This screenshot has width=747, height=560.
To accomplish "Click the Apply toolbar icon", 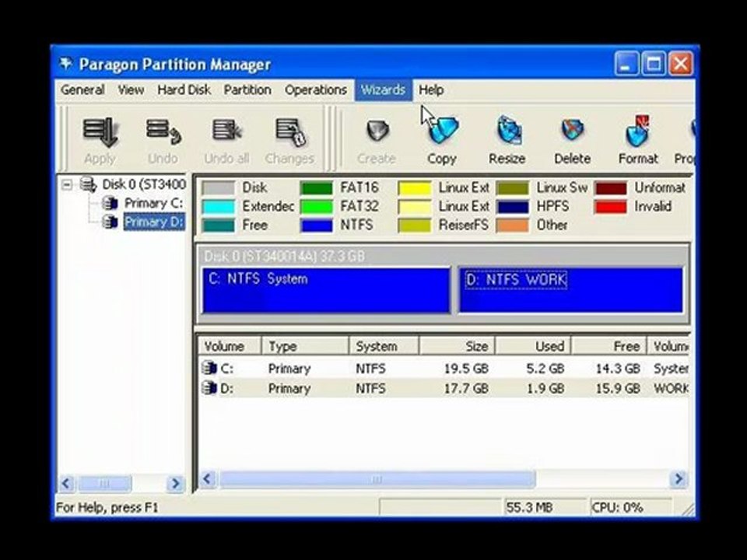I will point(100,133).
